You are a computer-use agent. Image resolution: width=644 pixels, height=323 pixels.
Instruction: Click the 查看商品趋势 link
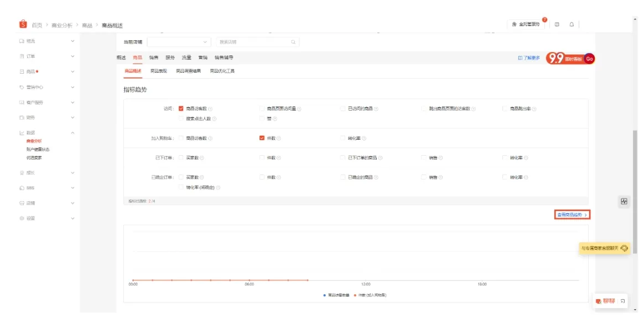point(573,214)
